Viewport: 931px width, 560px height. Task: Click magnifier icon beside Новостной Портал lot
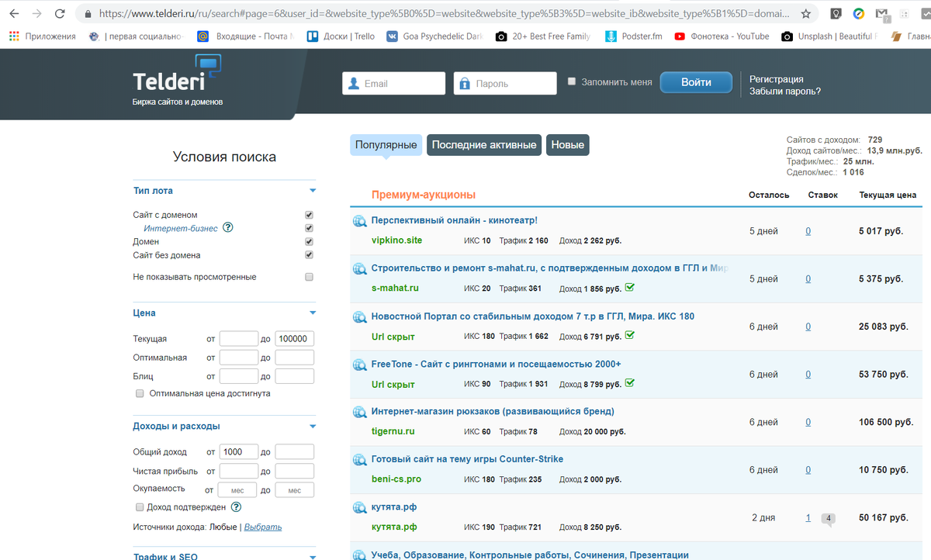click(x=360, y=317)
